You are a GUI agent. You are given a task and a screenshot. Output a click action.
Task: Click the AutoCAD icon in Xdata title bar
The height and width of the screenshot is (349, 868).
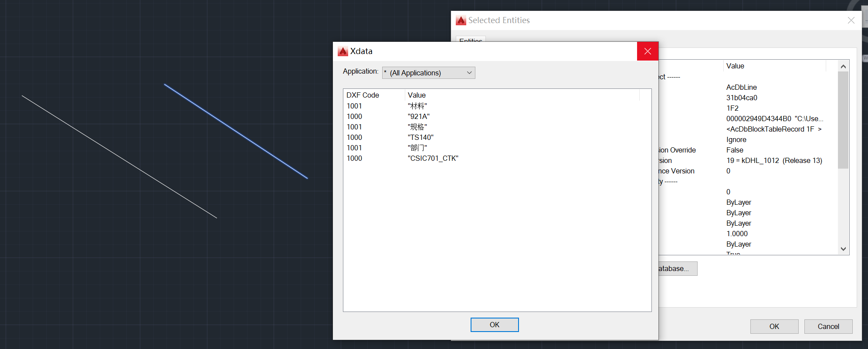tap(343, 51)
